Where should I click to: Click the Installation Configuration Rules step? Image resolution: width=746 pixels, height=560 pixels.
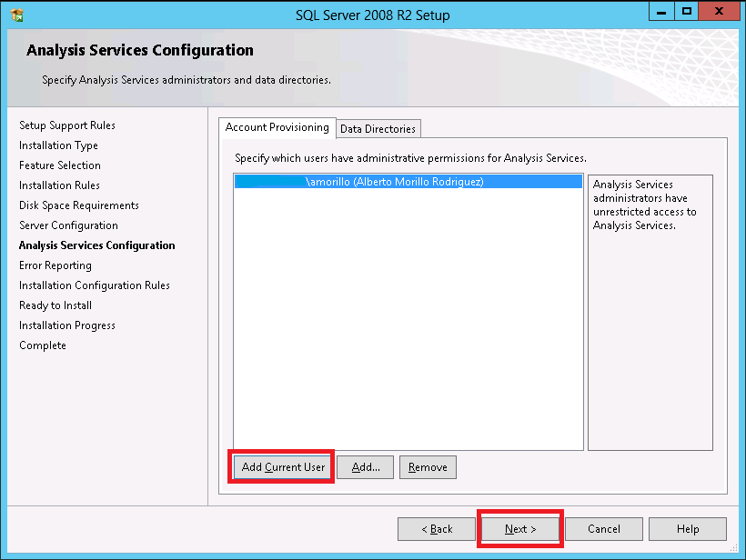[95, 285]
